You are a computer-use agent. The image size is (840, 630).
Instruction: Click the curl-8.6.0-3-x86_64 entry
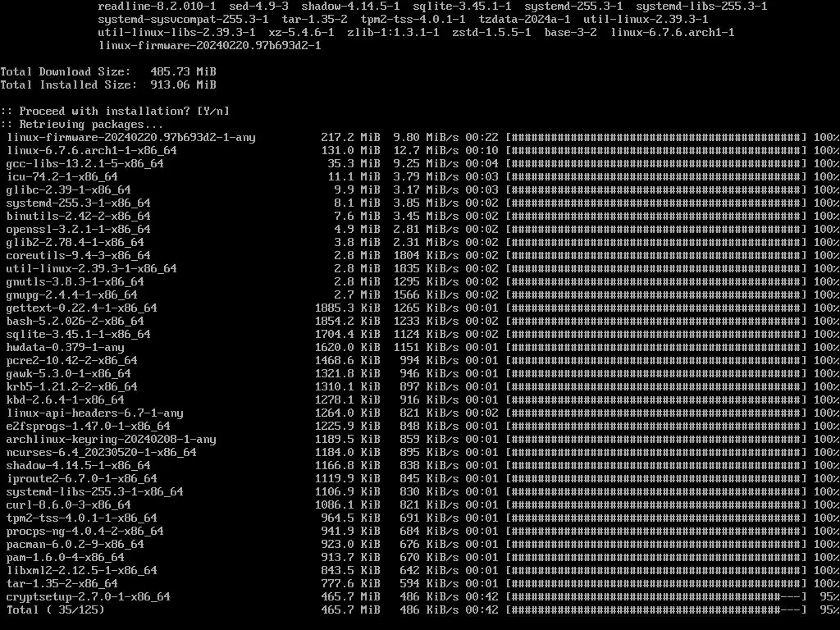tap(69, 505)
